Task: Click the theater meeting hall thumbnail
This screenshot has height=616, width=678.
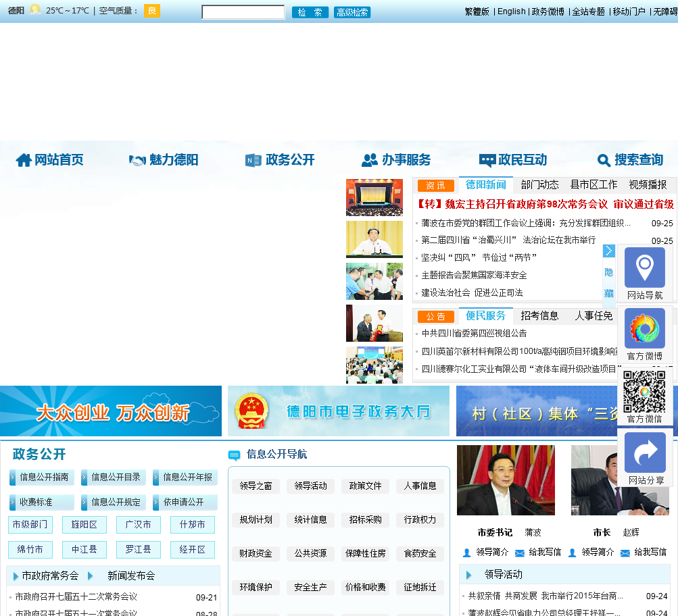Action: point(374,197)
